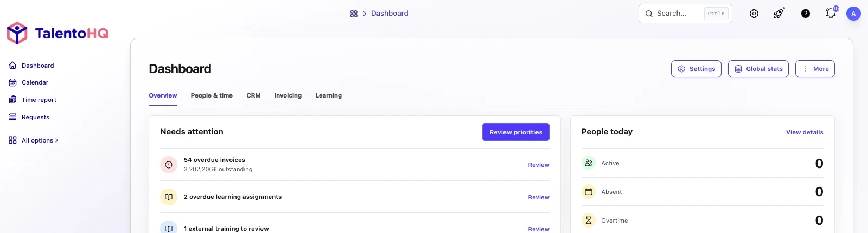
Task: Click the Ctrl K shortcut badge
Action: pos(716,14)
